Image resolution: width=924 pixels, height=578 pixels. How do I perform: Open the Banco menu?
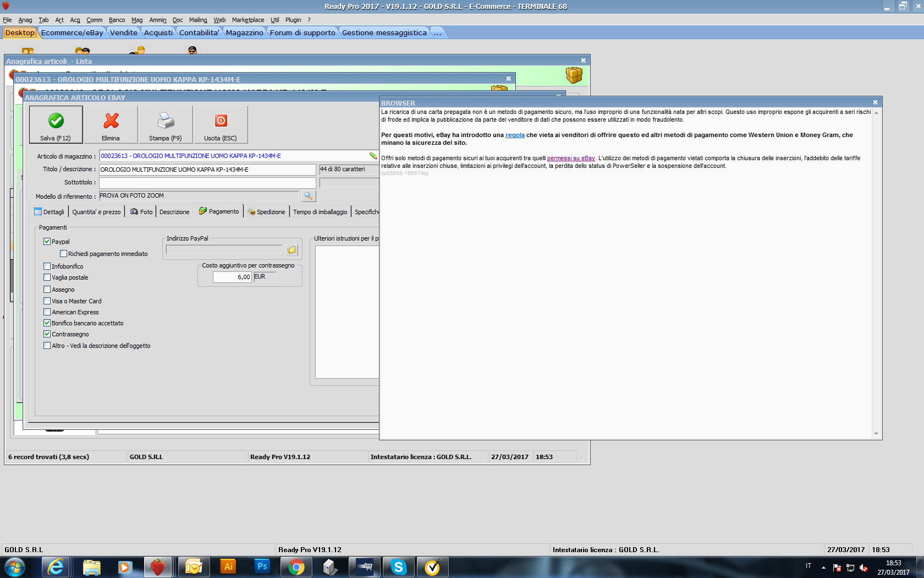click(x=117, y=20)
